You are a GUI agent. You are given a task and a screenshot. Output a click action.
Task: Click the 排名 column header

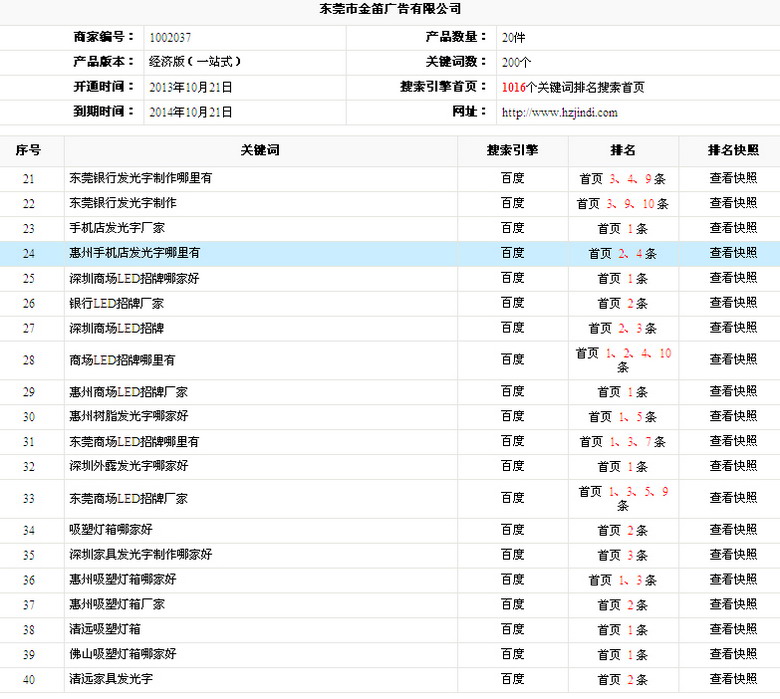[x=623, y=150]
